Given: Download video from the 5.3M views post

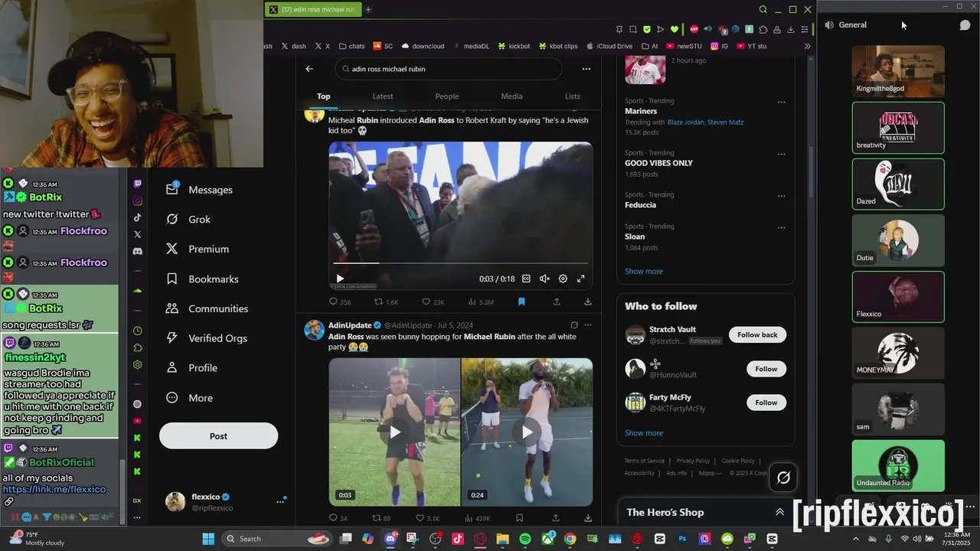Looking at the screenshot, I should tap(588, 302).
